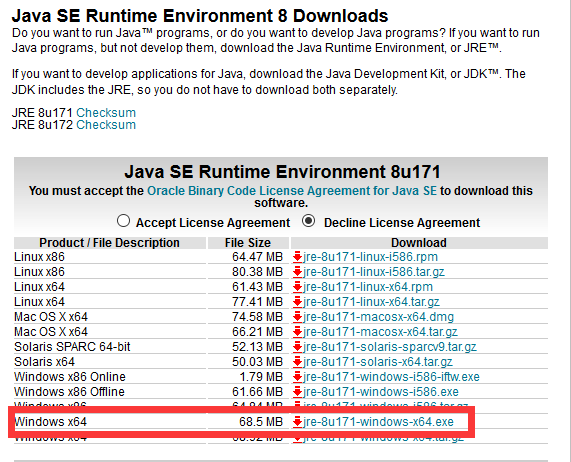
Task: Click the 66.21 MB file size cell
Action: (257, 332)
